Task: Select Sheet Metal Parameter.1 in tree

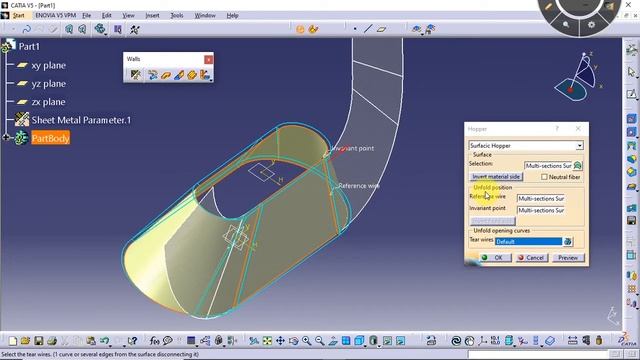Action: pos(81,120)
